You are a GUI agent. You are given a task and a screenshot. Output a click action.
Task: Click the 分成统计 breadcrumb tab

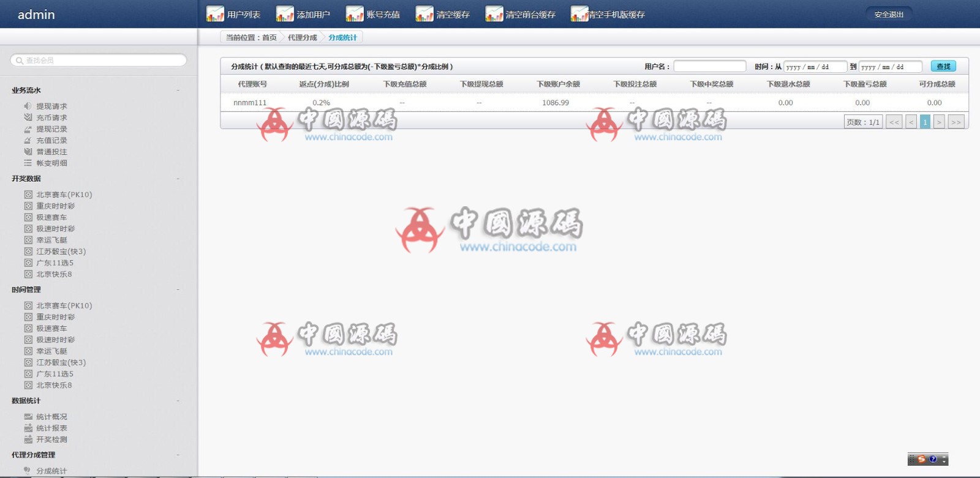342,37
